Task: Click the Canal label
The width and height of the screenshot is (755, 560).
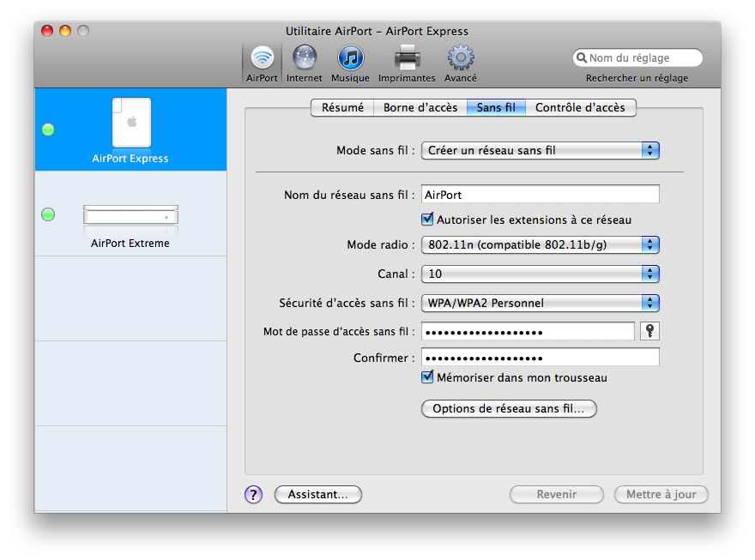Action: coord(396,274)
